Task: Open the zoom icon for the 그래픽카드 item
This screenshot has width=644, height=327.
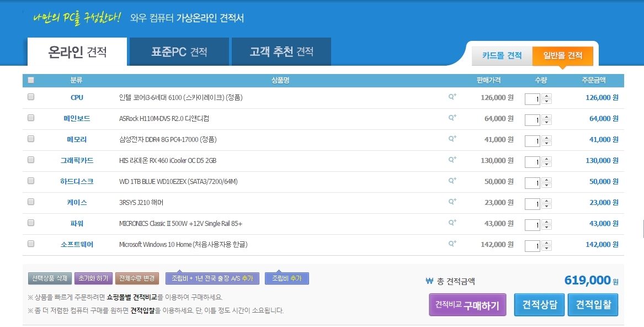Action: click(x=452, y=160)
